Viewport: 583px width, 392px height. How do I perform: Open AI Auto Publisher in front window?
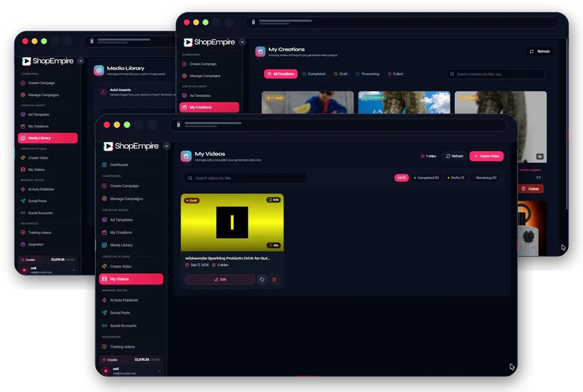[x=124, y=300]
